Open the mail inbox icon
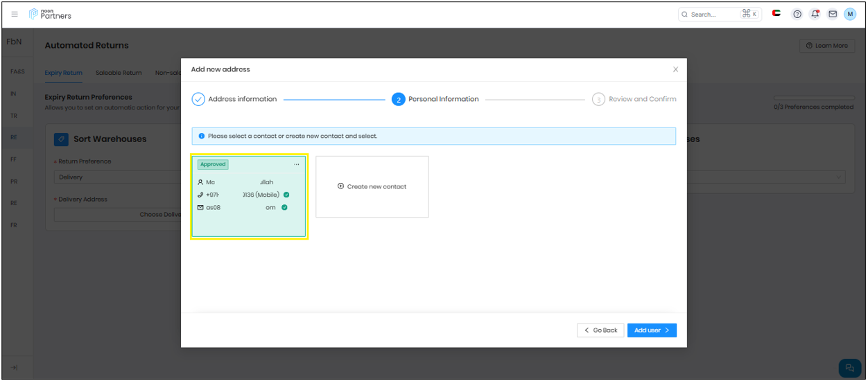The height and width of the screenshot is (381, 868). (x=833, y=15)
